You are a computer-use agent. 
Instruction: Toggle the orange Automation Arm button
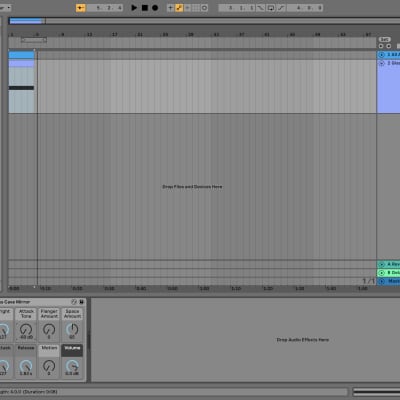179,8
